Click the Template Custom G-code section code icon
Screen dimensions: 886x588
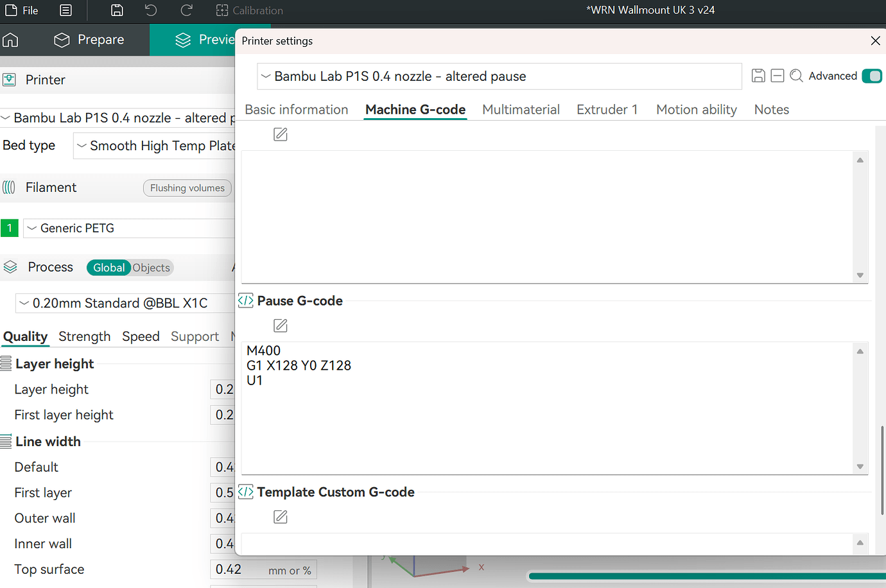pyautogui.click(x=245, y=492)
